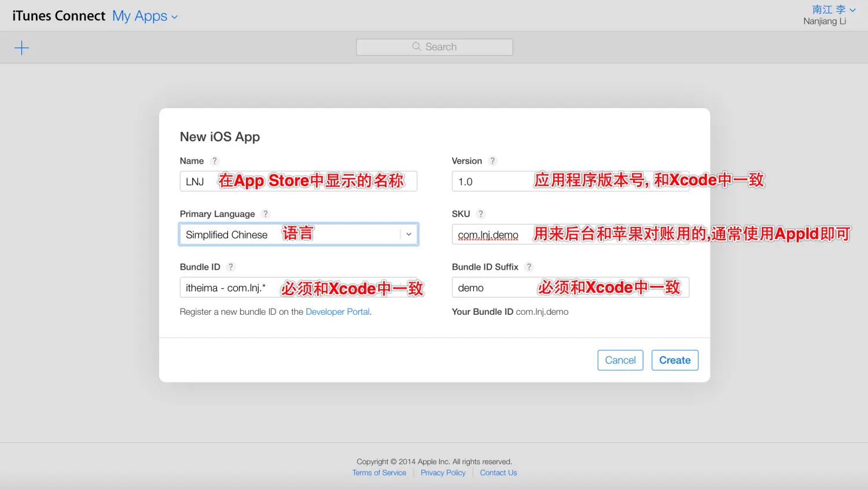
Task: Click the SKU input field com.lnj.demo
Action: point(571,234)
